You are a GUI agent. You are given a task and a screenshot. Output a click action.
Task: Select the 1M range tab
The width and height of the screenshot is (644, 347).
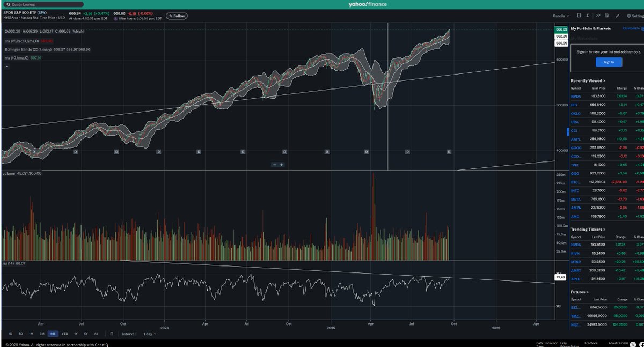(x=31, y=334)
